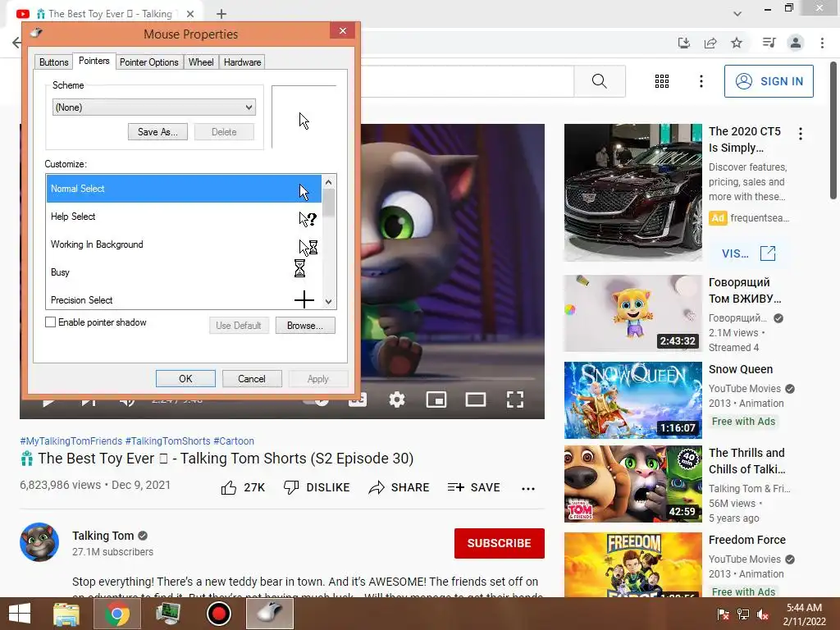Image resolution: width=840 pixels, height=630 pixels.
Task: Click install app icon in address bar
Action: click(684, 43)
